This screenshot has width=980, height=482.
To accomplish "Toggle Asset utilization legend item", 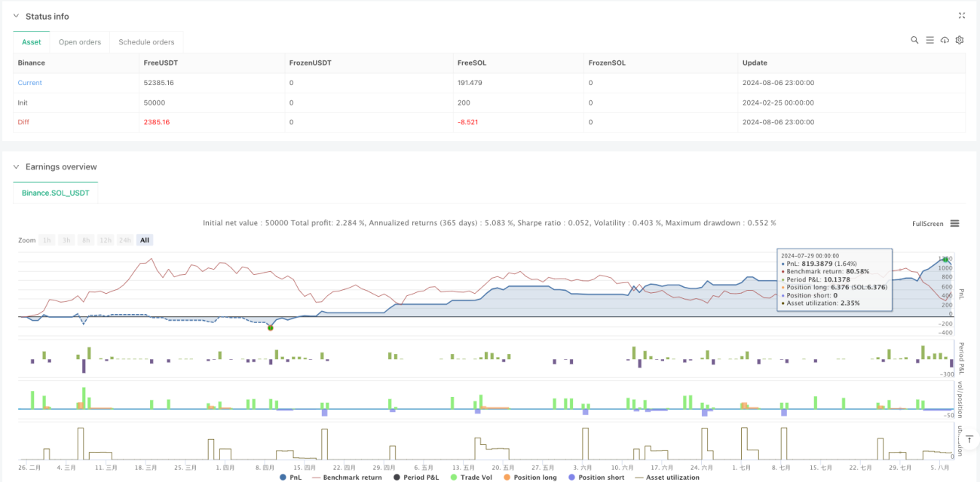I will coord(667,477).
